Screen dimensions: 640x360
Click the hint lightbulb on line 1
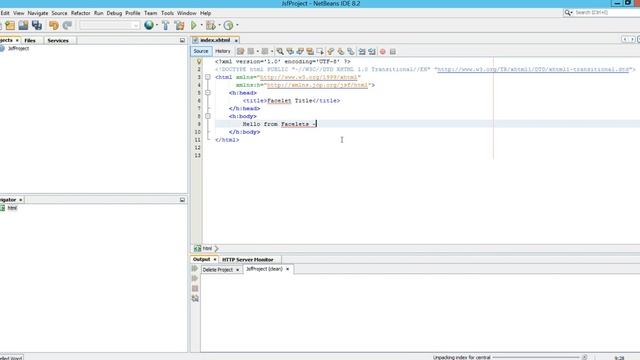click(x=199, y=62)
